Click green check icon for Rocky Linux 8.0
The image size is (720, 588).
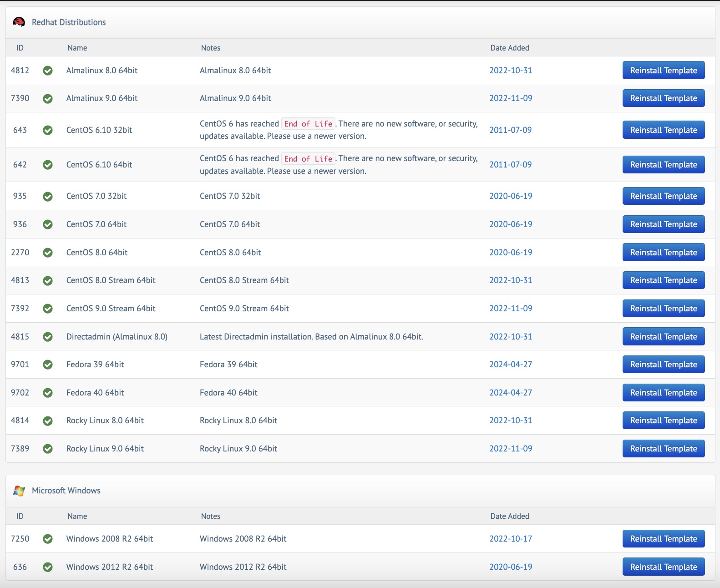tap(48, 421)
